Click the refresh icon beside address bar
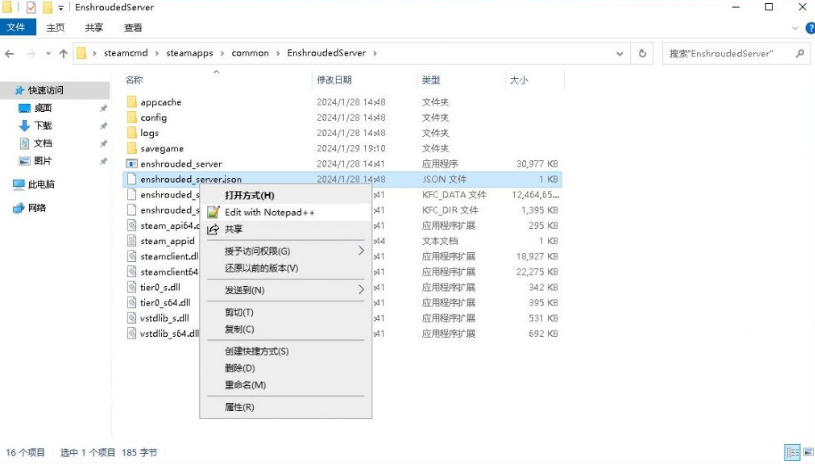 point(642,53)
